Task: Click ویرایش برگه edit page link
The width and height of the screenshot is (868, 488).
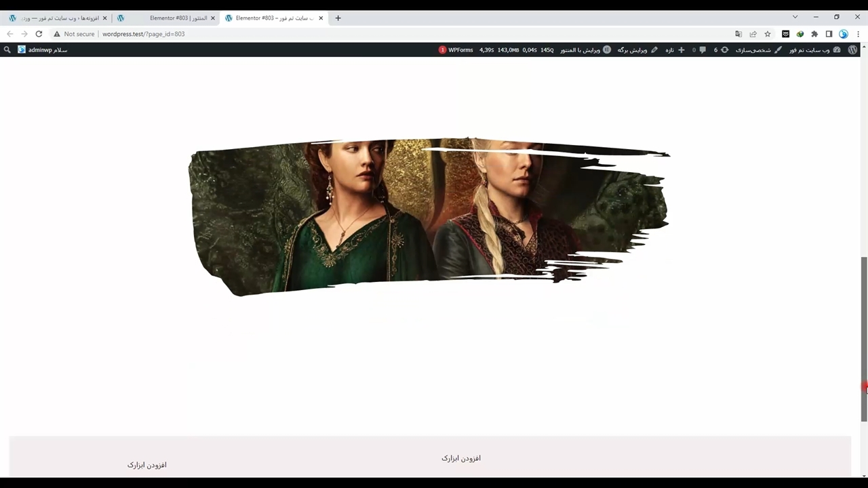Action: point(637,49)
